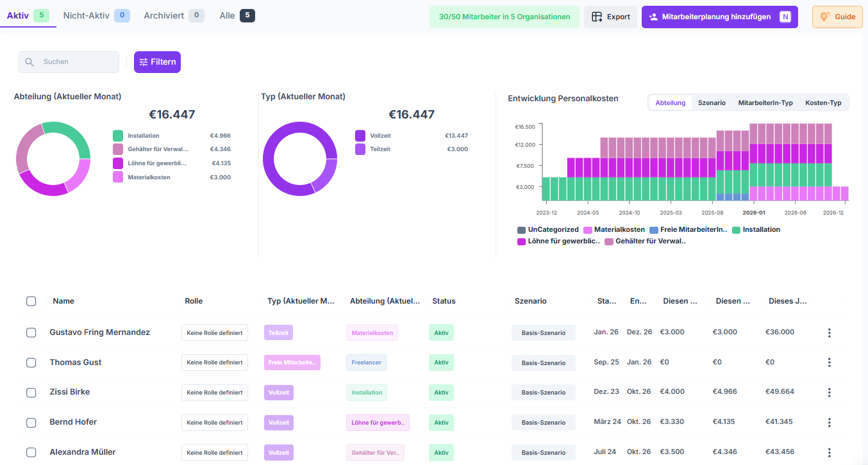Click the green Installation legend swatch in chart
The width and height of the screenshot is (868, 465).
click(737, 230)
